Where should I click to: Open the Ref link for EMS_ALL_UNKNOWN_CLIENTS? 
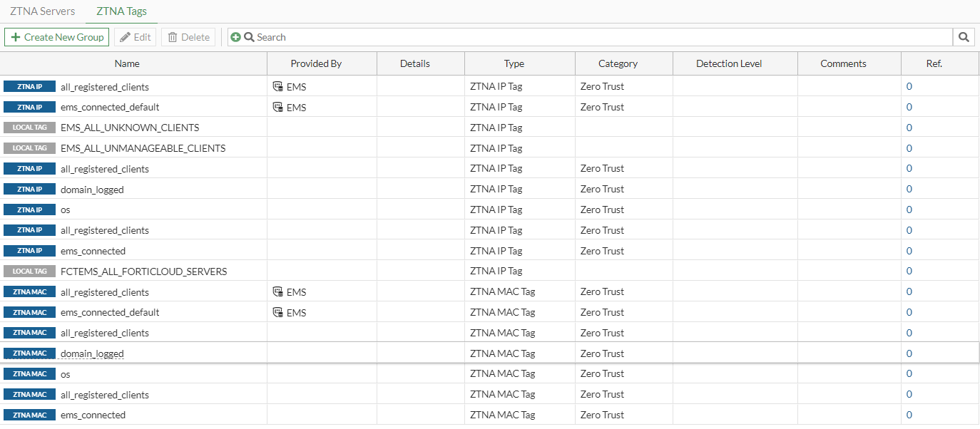[x=909, y=127]
